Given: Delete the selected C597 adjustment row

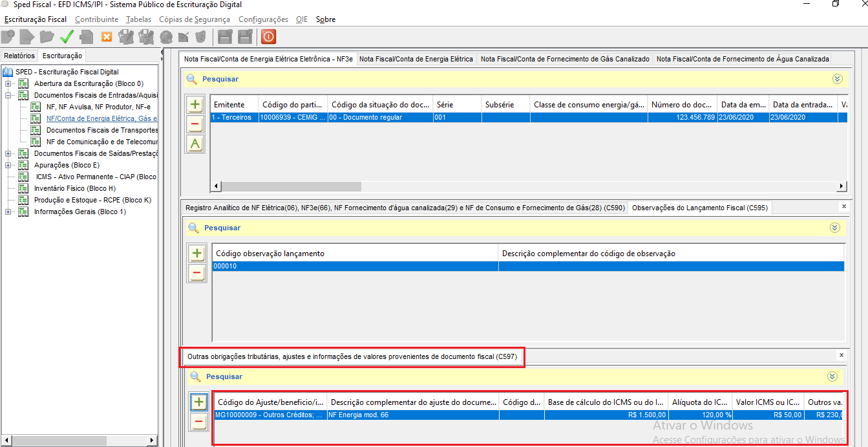Looking at the screenshot, I should pyautogui.click(x=199, y=422).
